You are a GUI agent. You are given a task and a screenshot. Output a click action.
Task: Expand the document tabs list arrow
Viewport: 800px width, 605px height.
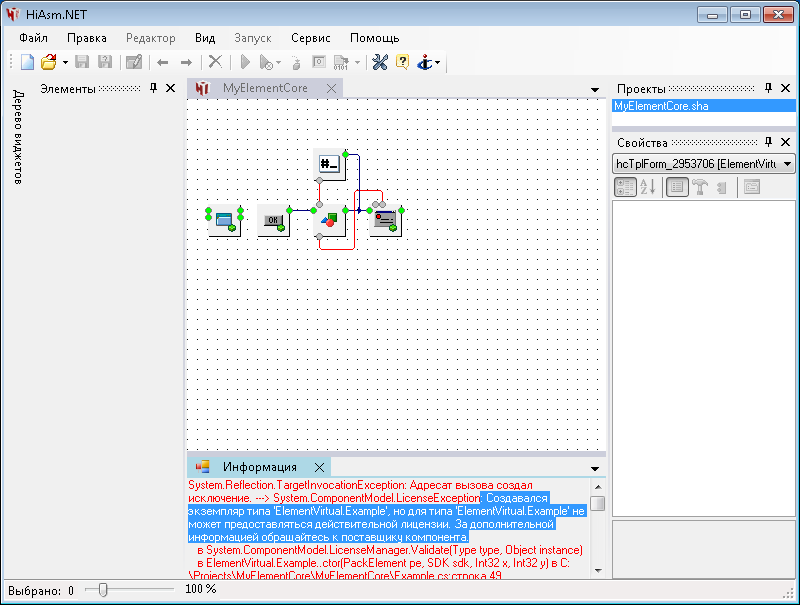pos(595,90)
